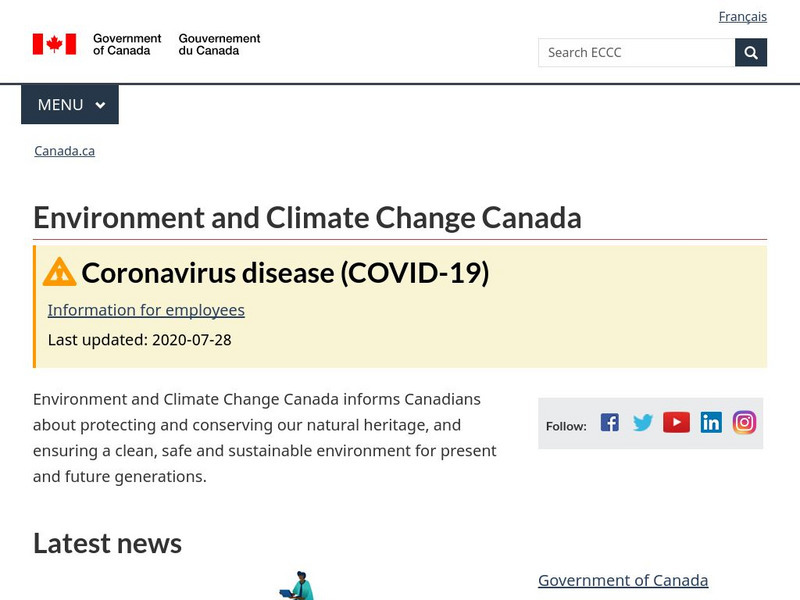Focus the Search ECCC text field
This screenshot has width=800, height=600.
636,52
